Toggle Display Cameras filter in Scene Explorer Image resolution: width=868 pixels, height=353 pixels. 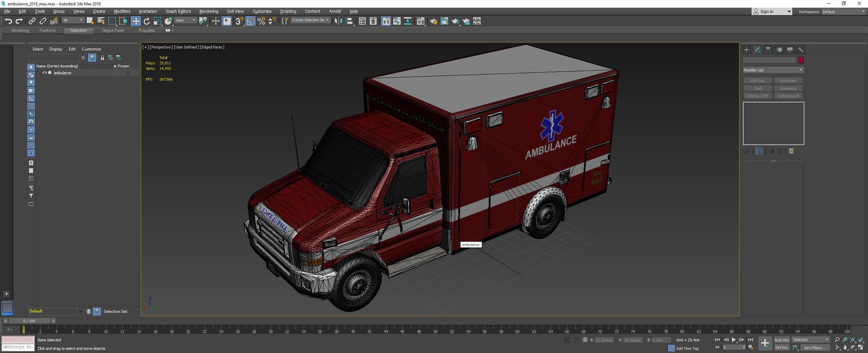tap(31, 91)
